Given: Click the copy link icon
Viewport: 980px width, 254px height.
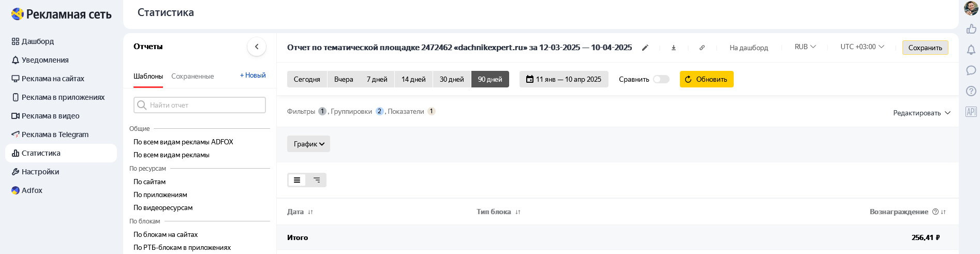Looking at the screenshot, I should pos(702,48).
